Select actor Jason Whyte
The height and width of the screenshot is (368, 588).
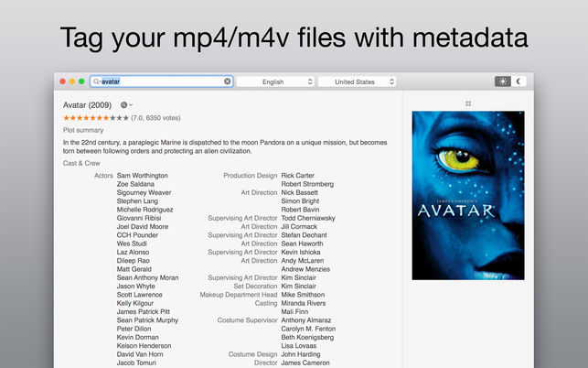pyautogui.click(x=135, y=287)
